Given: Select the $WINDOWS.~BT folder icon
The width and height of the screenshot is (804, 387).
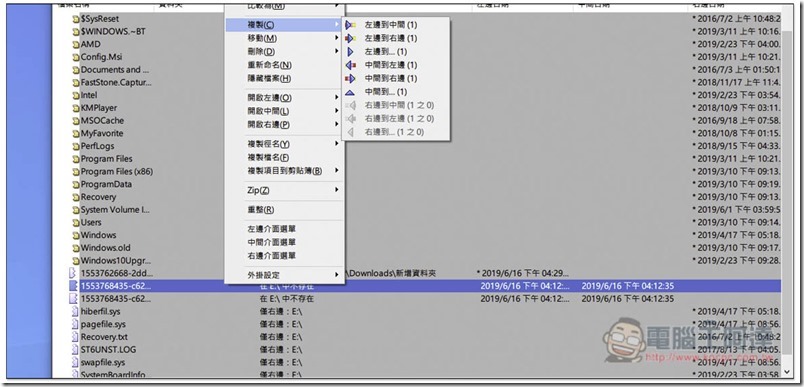Looking at the screenshot, I should 76,32.
